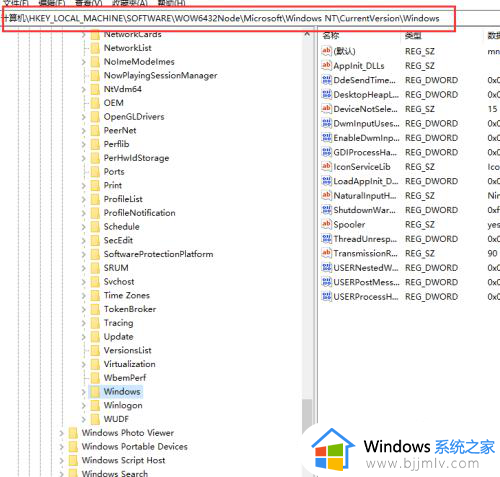Image resolution: width=500 pixels, height=477 pixels.
Task: Expand the OpenGLDrivers key
Action: pos(83,117)
